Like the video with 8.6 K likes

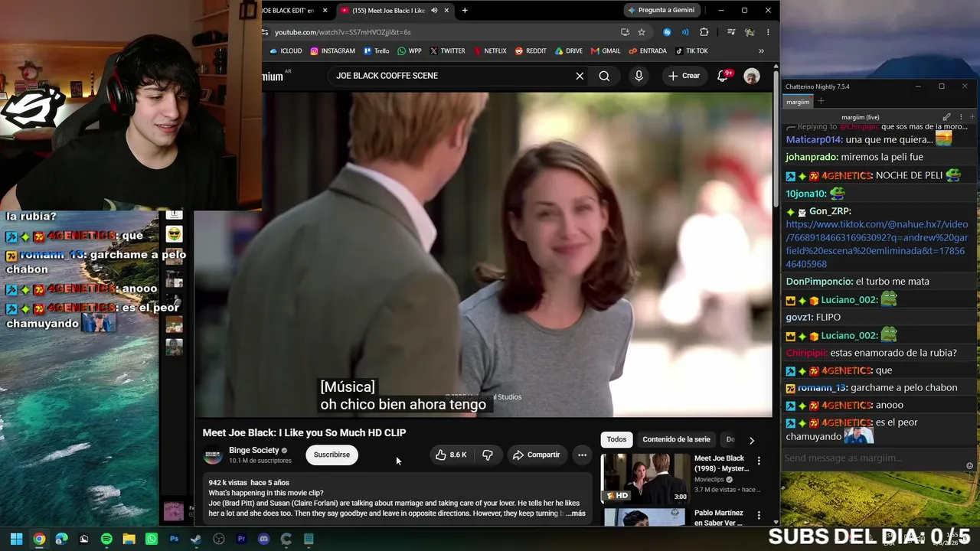[450, 455]
